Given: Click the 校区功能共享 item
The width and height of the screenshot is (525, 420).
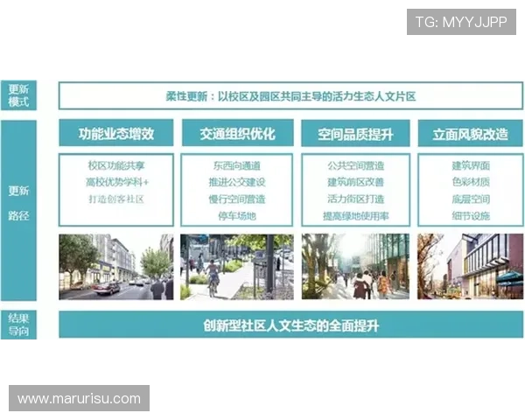Looking at the screenshot, I should tap(116, 165).
